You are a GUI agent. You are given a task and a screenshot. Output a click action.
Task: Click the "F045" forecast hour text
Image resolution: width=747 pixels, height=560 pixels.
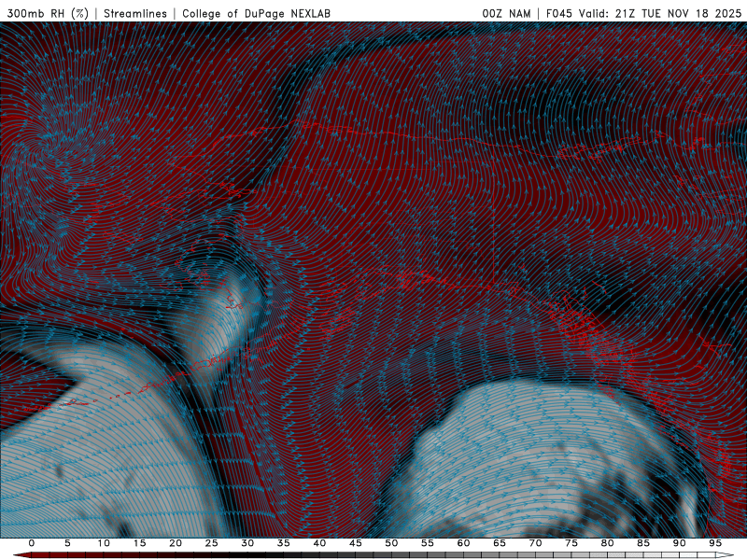point(558,14)
